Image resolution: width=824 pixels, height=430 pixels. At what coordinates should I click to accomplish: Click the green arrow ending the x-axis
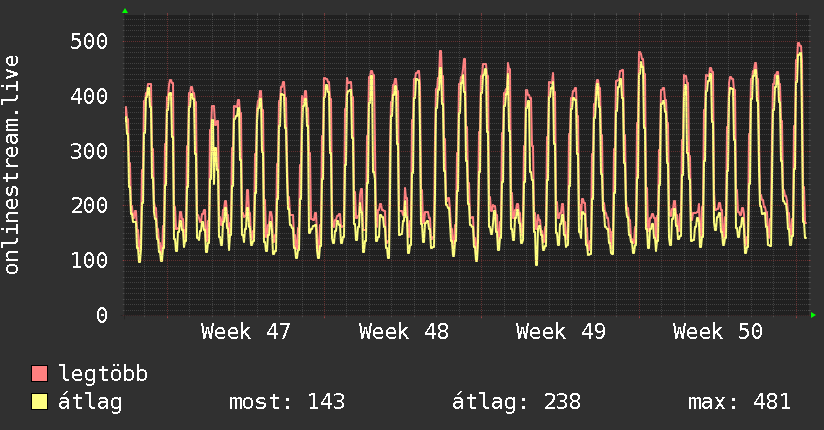pyautogui.click(x=814, y=315)
